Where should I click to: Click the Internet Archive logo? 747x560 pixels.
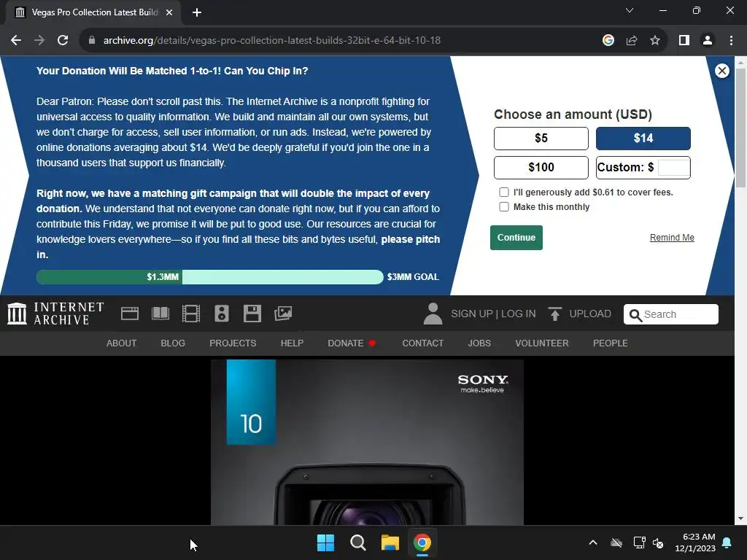(x=55, y=314)
